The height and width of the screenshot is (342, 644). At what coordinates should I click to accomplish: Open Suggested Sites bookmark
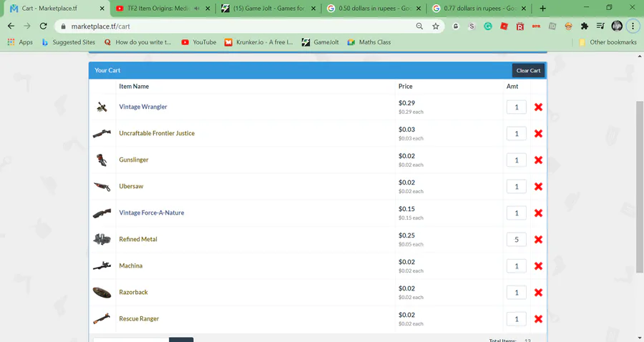69,42
